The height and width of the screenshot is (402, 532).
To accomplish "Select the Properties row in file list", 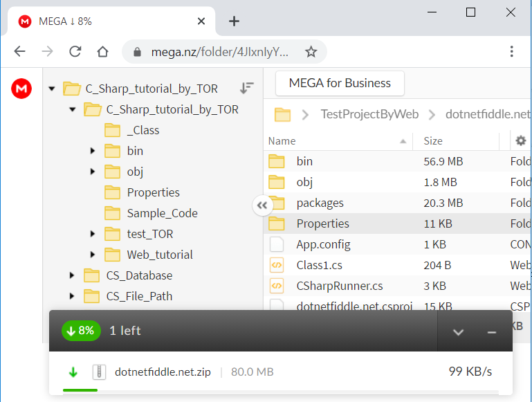I will [x=397, y=223].
